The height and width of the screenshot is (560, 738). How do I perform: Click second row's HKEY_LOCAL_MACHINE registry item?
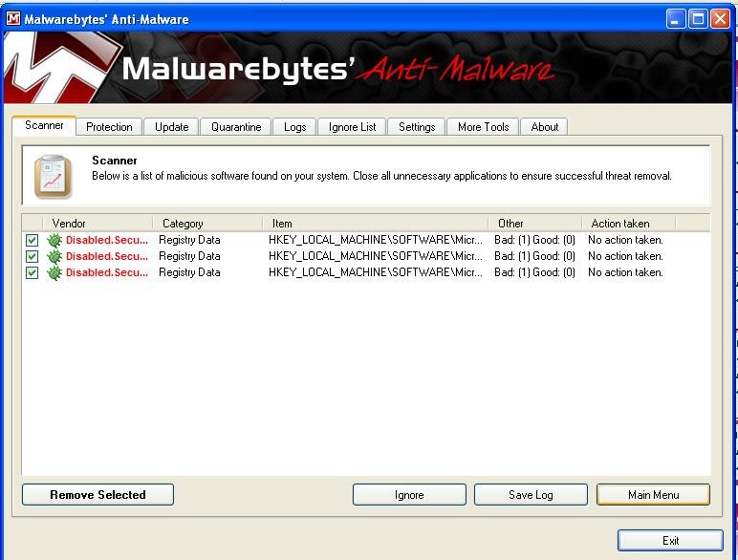tap(375, 256)
